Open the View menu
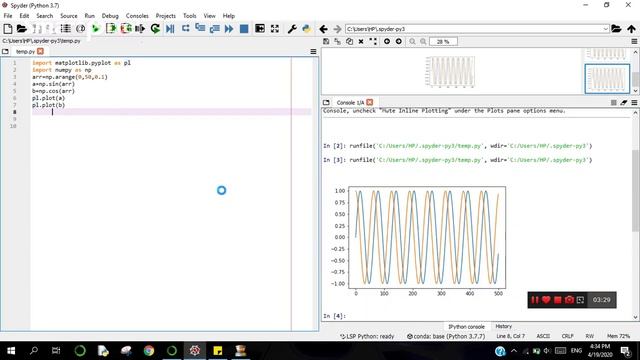640x360 pixels. coord(209,16)
